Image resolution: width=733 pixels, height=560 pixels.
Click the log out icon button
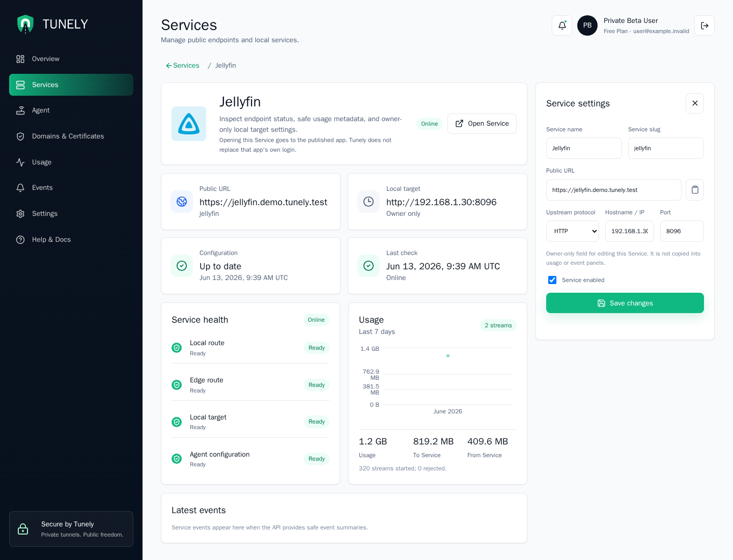(704, 25)
